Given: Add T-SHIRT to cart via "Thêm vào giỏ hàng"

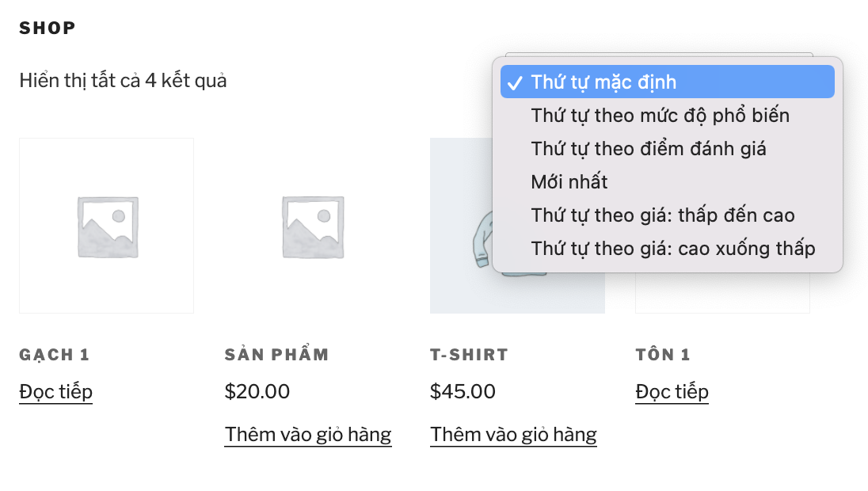Looking at the screenshot, I should pos(513,434).
